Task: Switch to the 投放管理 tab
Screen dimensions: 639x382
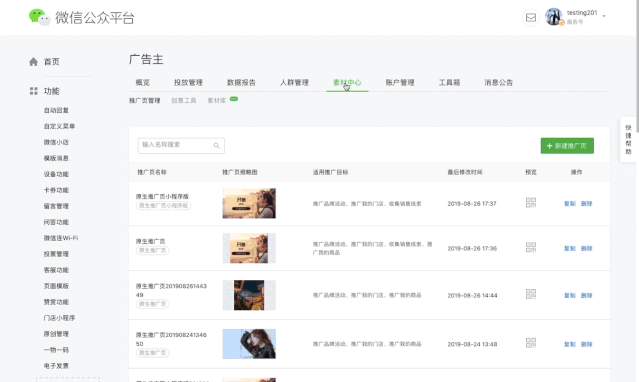Action: point(188,83)
